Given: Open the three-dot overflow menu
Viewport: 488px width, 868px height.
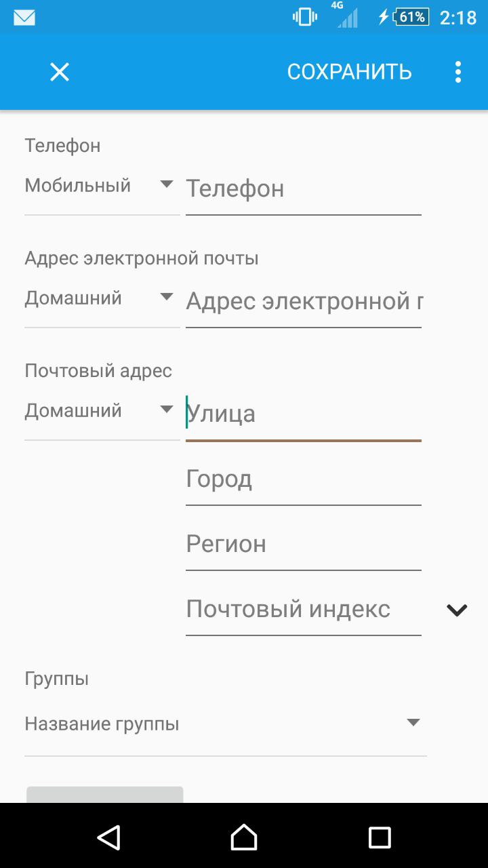Looking at the screenshot, I should [458, 72].
